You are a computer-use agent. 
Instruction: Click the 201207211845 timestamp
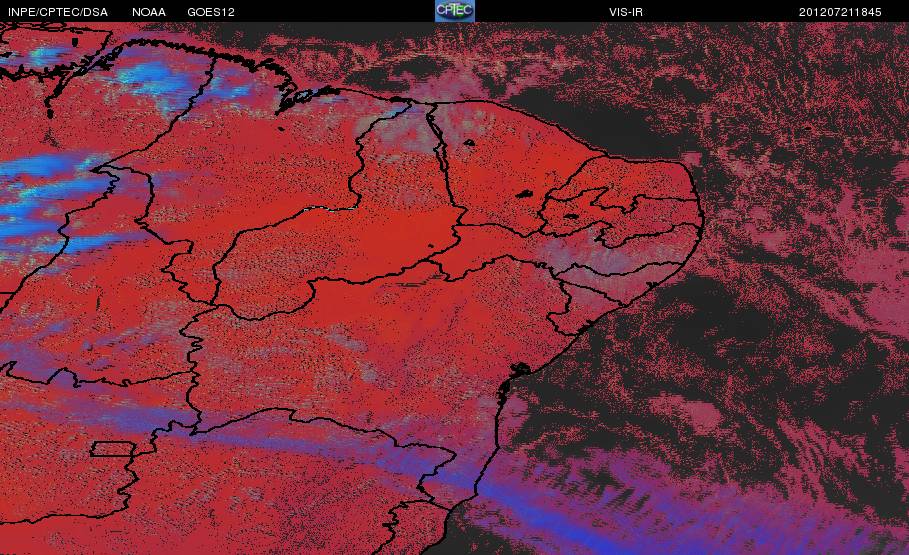840,12
